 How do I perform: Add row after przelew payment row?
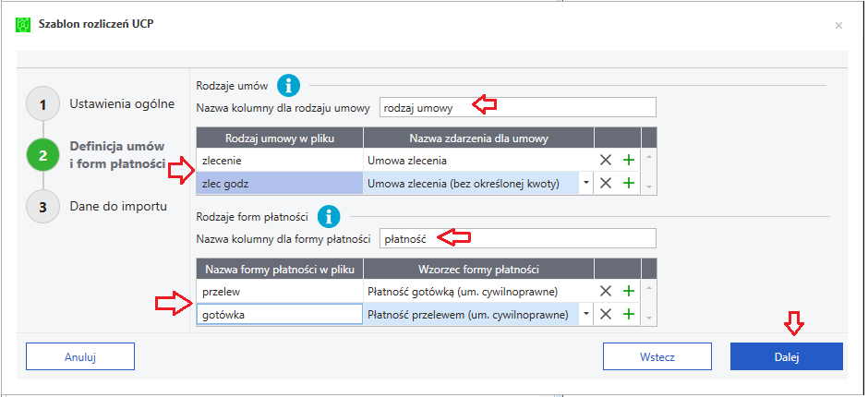(628, 291)
